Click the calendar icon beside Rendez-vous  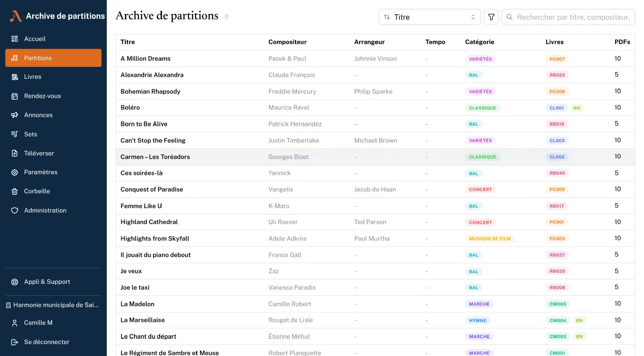[x=15, y=96]
